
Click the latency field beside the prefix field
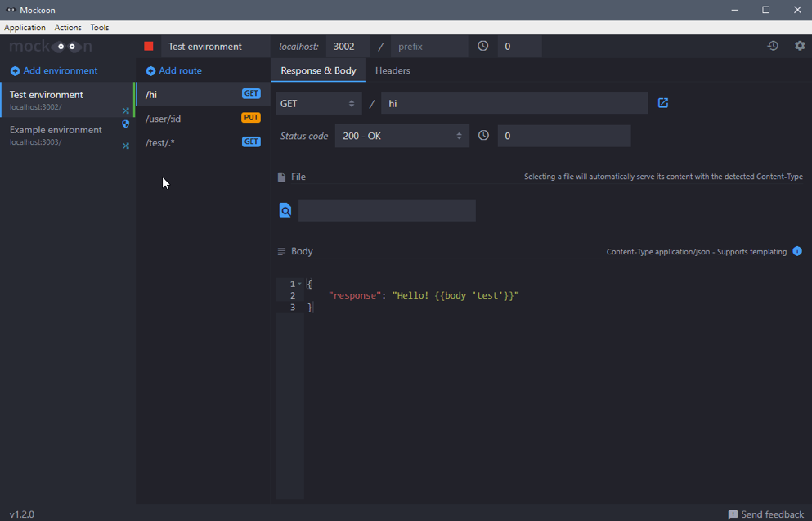[519, 46]
